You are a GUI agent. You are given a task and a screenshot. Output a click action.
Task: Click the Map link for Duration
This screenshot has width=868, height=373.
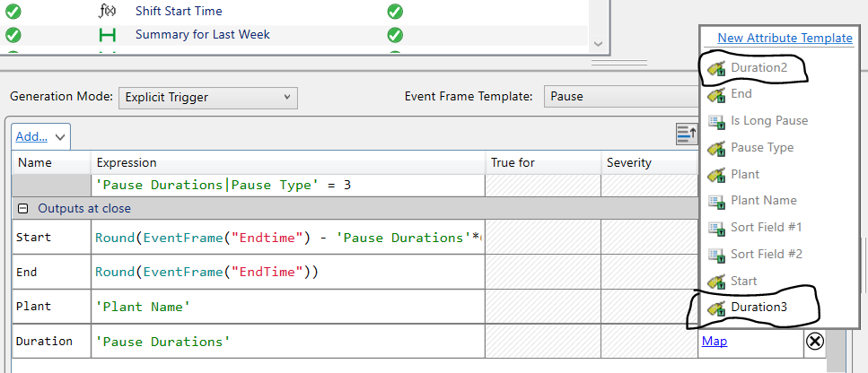715,341
